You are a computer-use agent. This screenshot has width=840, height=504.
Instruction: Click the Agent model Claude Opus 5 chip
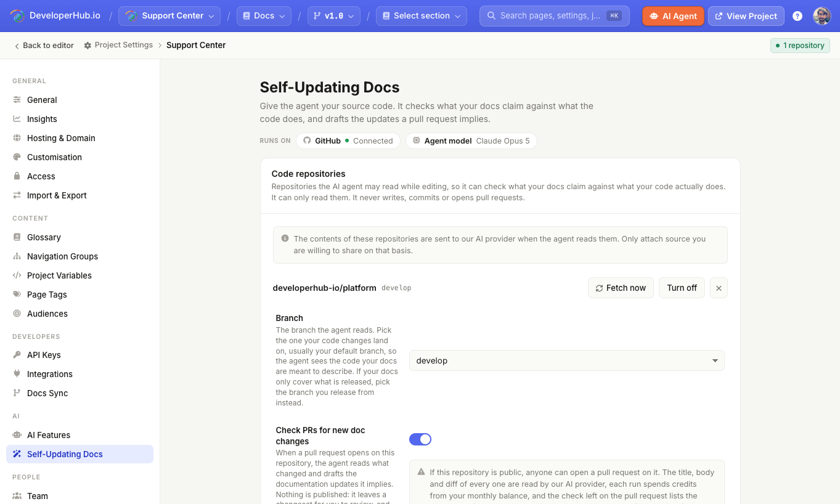(471, 141)
